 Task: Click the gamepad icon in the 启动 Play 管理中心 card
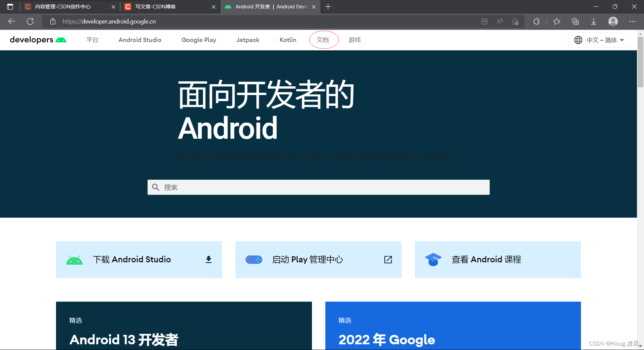(254, 260)
